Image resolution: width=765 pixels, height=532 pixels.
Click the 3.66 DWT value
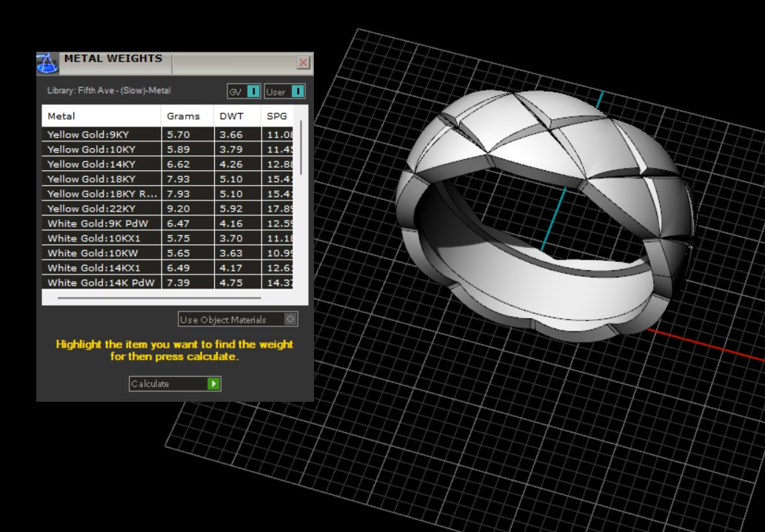[x=231, y=135]
